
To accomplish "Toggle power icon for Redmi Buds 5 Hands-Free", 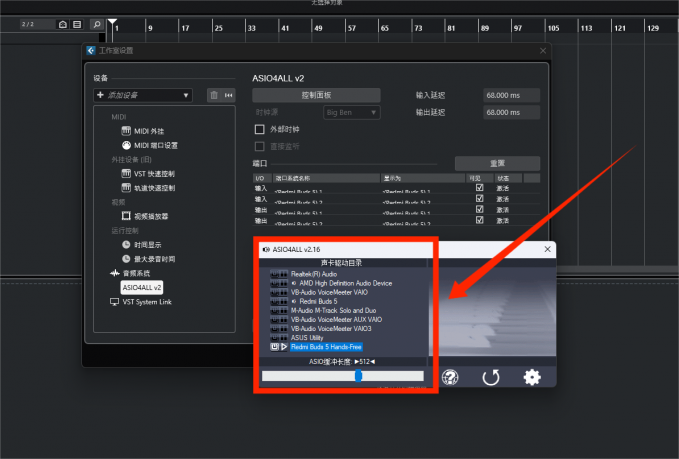I will point(275,347).
